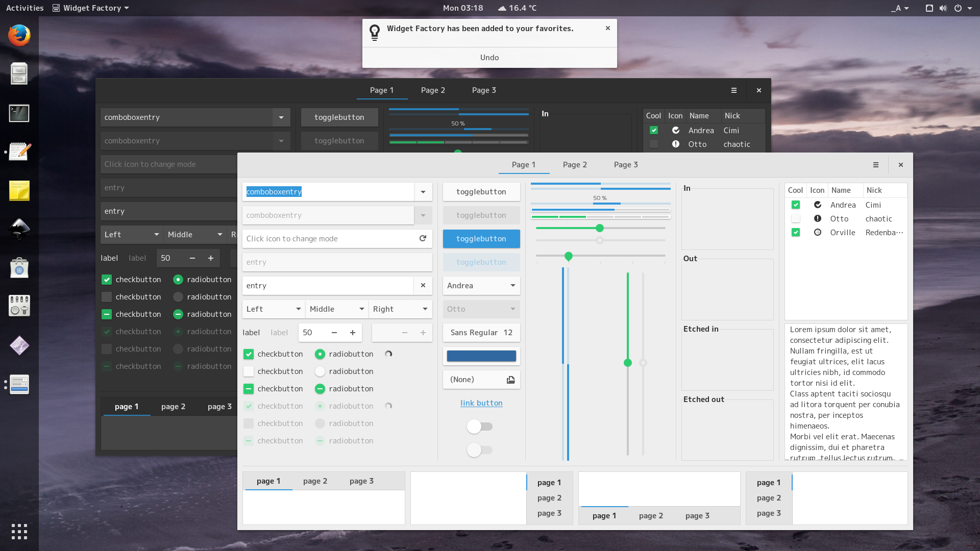Open the hamburger menu in the light window
This screenshot has width=980, height=551.
click(x=875, y=165)
